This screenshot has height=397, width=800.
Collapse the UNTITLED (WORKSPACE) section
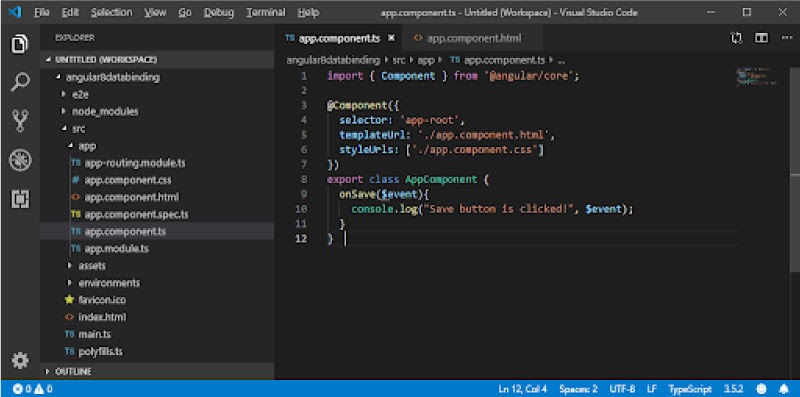coord(48,60)
